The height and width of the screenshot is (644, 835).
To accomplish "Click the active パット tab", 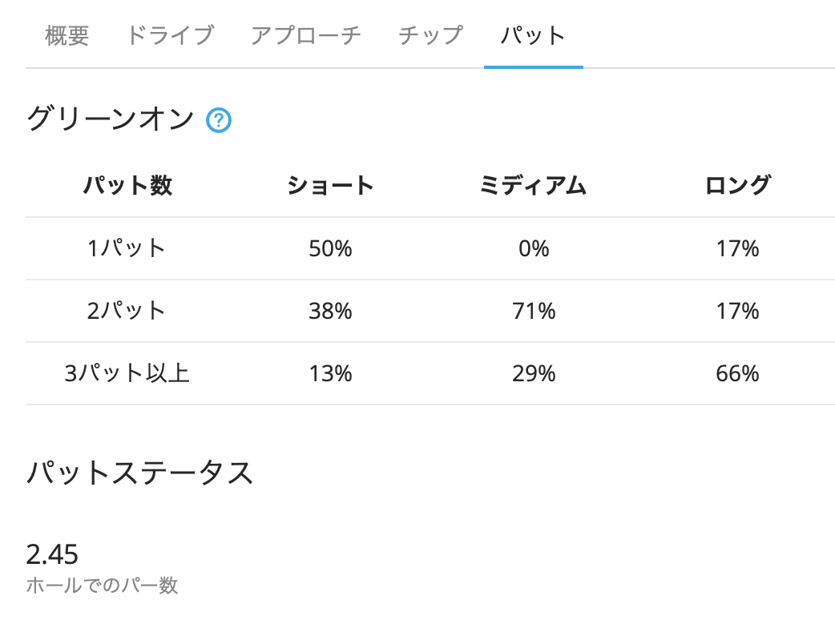I will pos(533,36).
